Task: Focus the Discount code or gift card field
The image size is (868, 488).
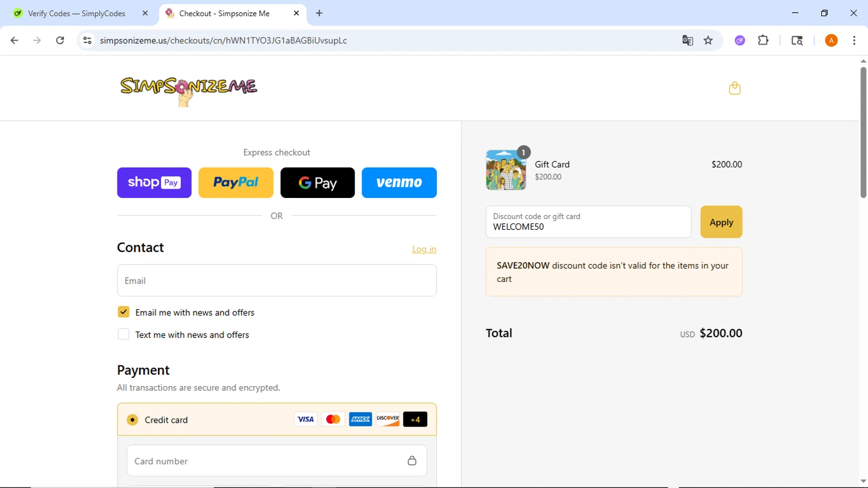Action: [x=589, y=222]
